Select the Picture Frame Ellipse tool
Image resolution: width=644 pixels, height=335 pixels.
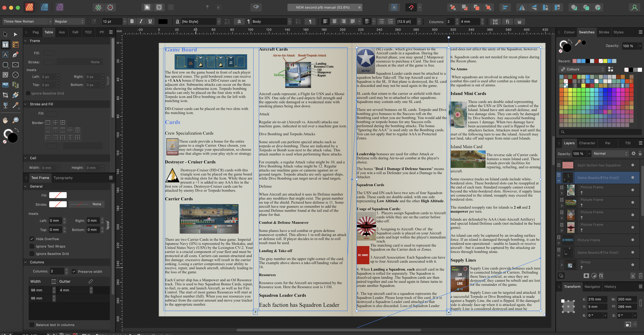(16, 75)
